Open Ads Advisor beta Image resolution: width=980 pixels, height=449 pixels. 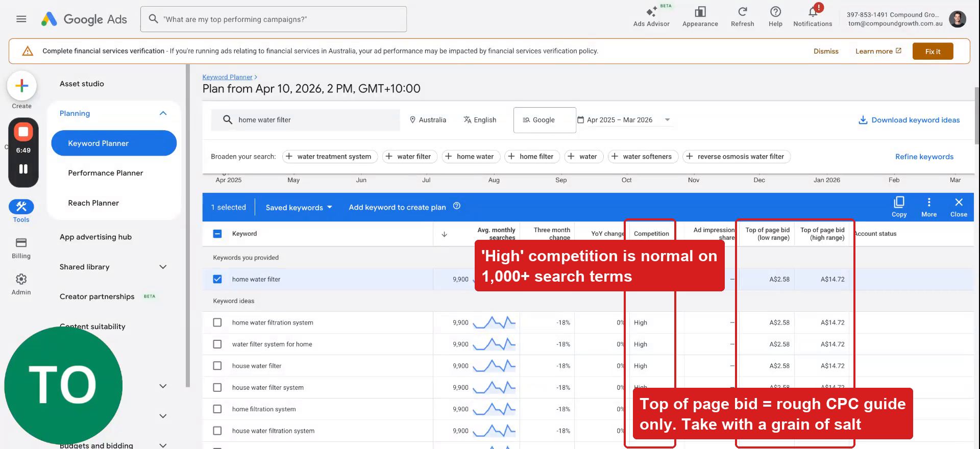pos(651,16)
